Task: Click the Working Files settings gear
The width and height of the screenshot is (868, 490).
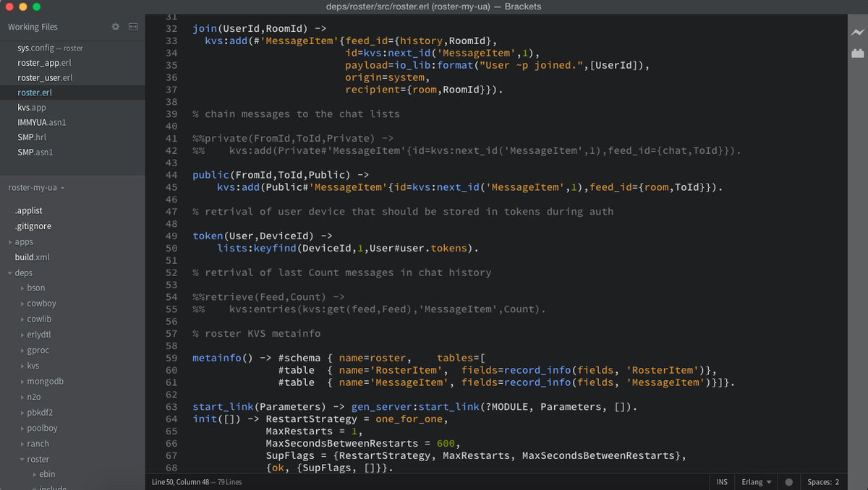Action: pyautogui.click(x=114, y=26)
